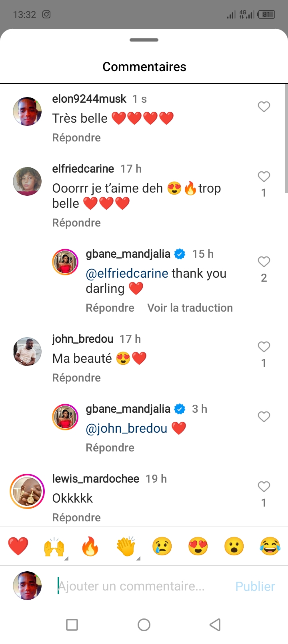The image size is (288, 644).
Task: Insert the surprised face emoji
Action: (234, 546)
